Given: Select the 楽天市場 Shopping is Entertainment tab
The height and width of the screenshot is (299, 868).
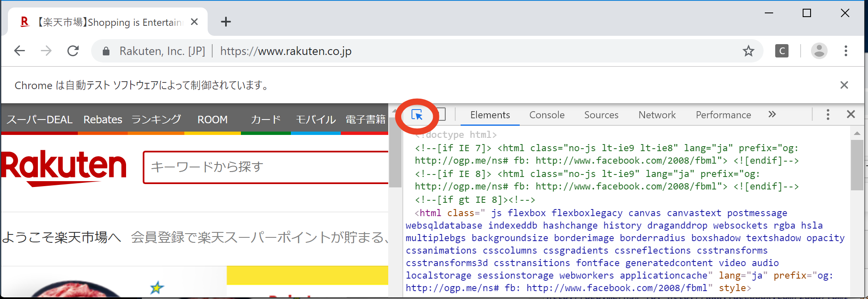Looking at the screenshot, I should pos(107,22).
